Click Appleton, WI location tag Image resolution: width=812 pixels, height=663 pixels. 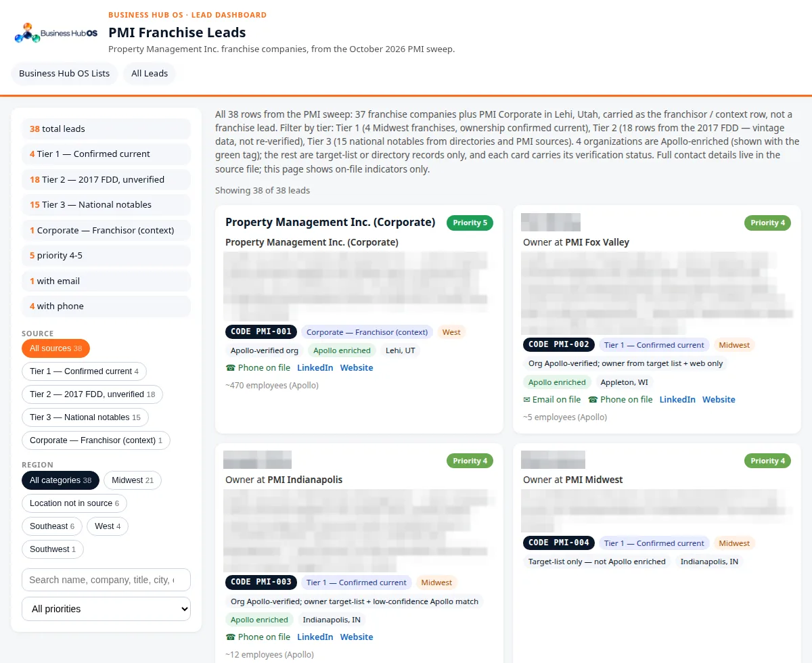[x=625, y=382]
